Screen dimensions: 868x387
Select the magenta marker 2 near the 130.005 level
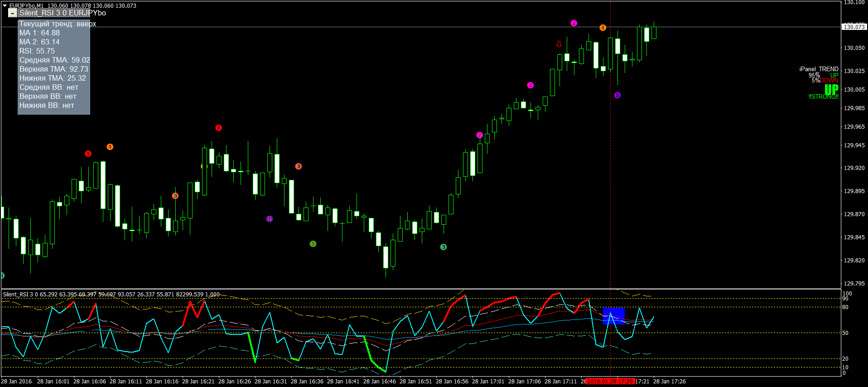530,85
